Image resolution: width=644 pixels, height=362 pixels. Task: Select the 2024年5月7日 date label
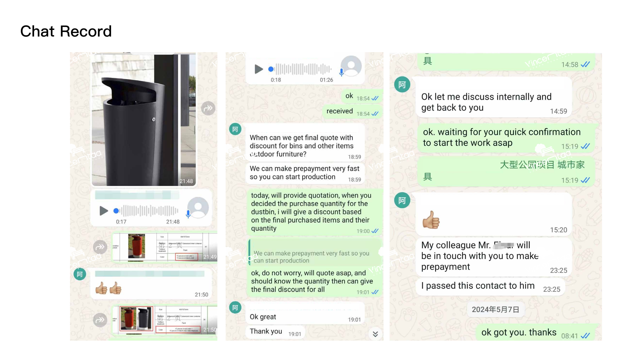click(x=495, y=309)
